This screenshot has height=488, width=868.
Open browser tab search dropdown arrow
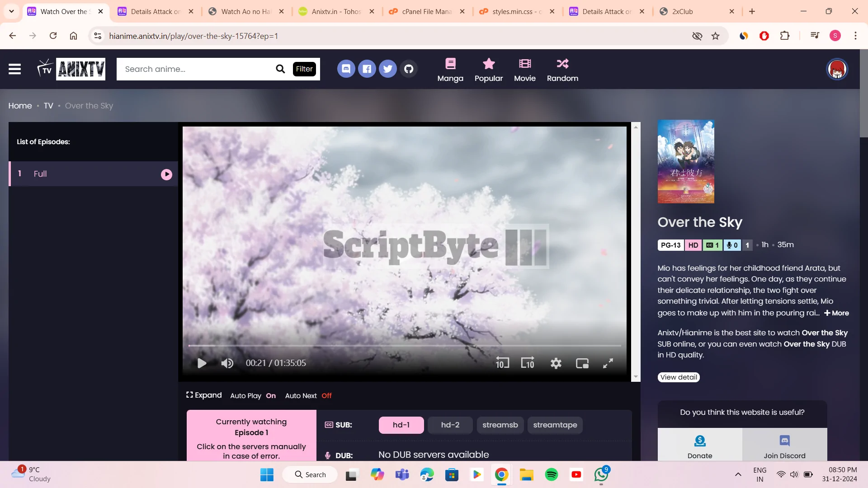pos(11,11)
